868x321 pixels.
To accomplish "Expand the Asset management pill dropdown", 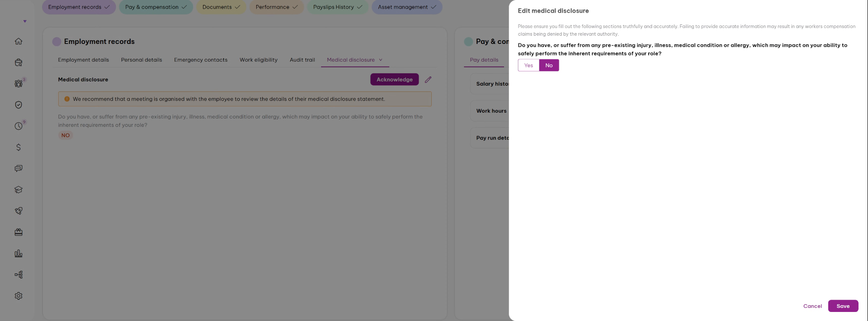I will 407,7.
